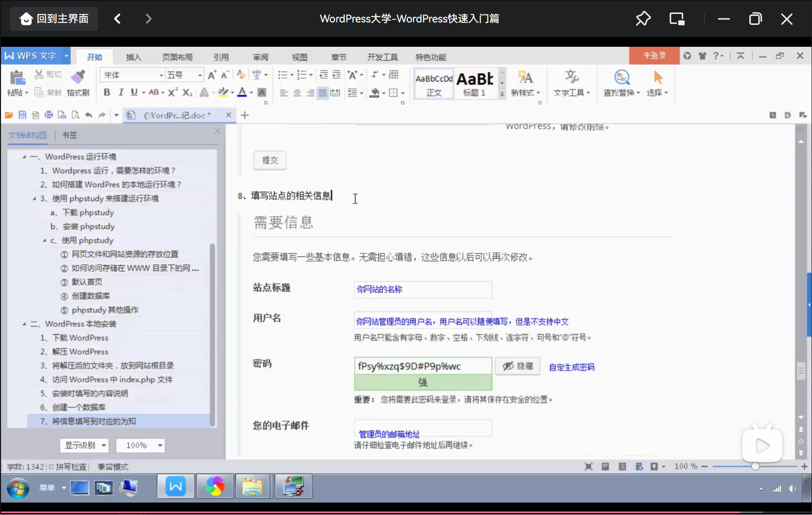Switch to the 视图 ribbon tab
The image size is (812, 515).
[x=300, y=57]
